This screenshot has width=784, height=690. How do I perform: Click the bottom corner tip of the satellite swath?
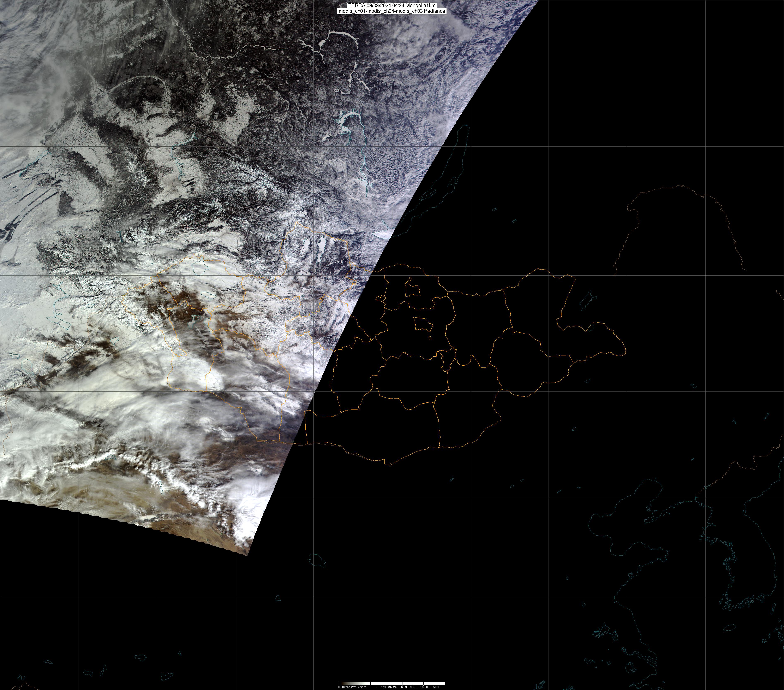coord(247,555)
